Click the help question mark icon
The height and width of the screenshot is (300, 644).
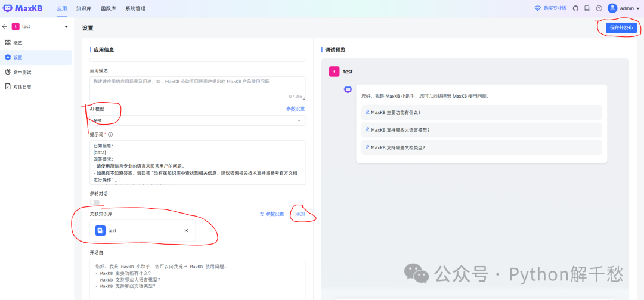pyautogui.click(x=599, y=8)
